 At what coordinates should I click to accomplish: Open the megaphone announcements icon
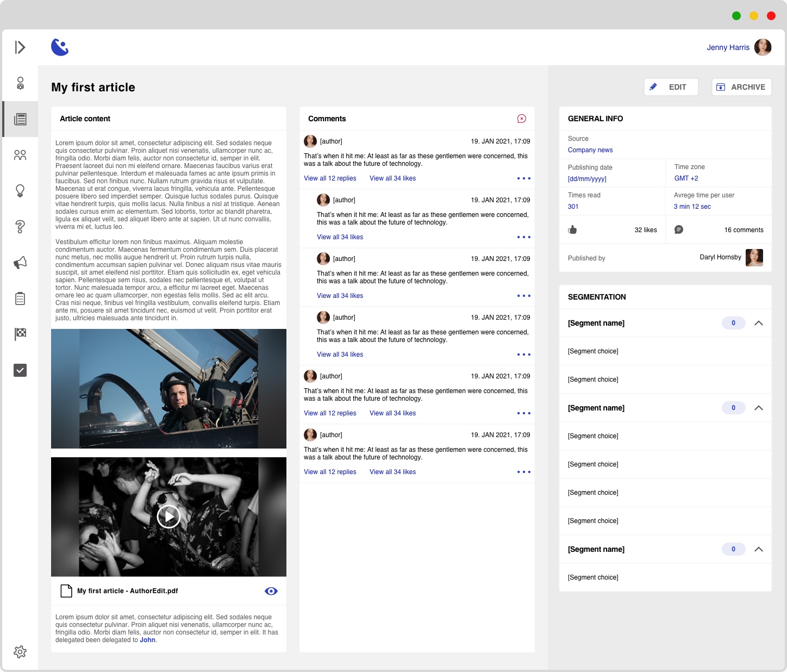point(20,263)
